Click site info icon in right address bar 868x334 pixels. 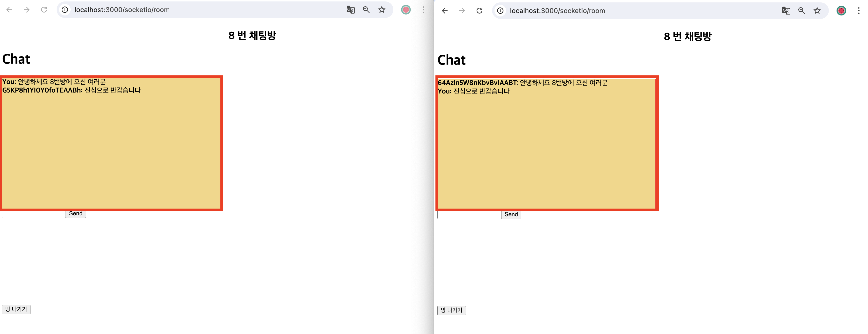[x=500, y=11]
